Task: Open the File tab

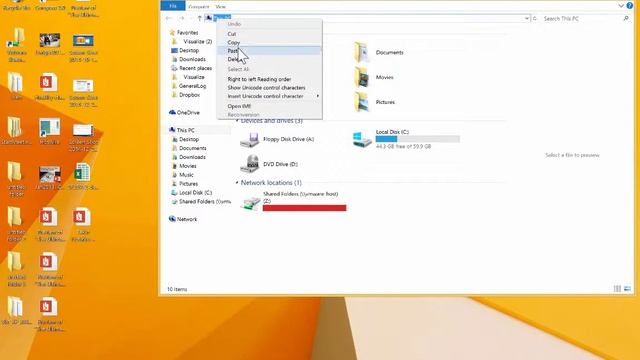Action: [x=173, y=6]
